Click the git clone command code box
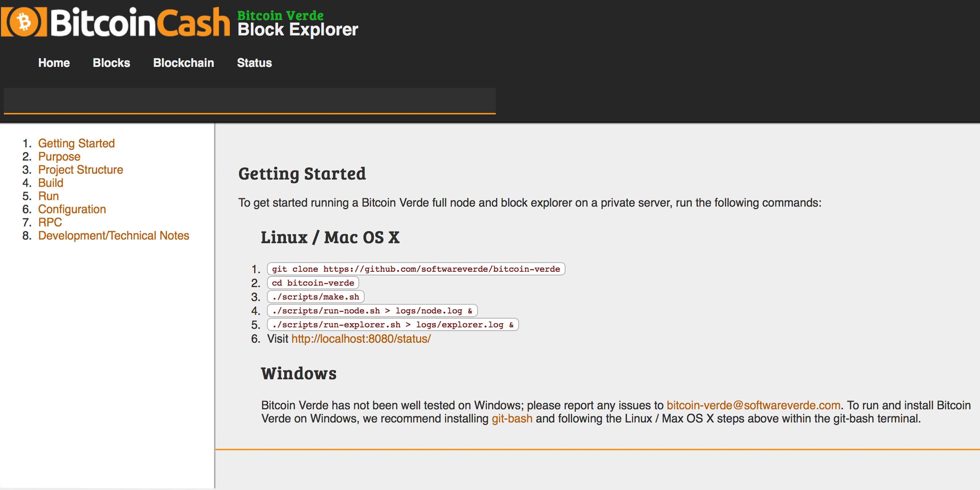This screenshot has height=490, width=980. coord(416,269)
